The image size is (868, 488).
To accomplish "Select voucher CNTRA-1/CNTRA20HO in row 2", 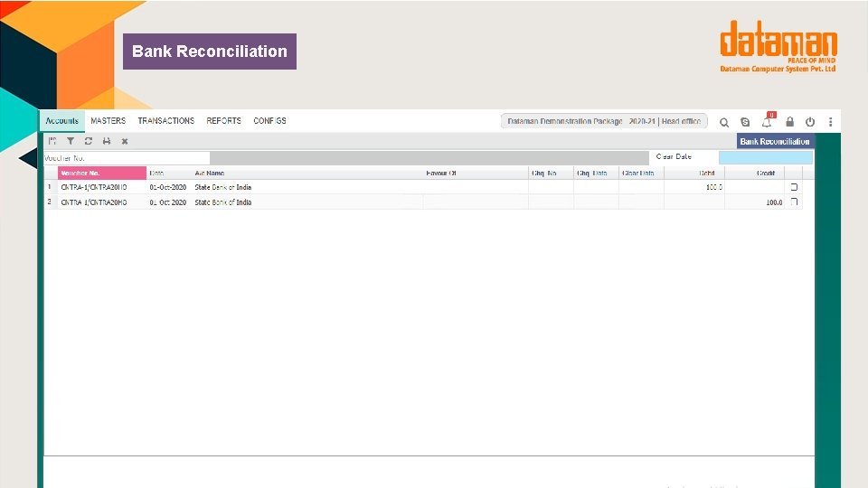I will [x=93, y=202].
